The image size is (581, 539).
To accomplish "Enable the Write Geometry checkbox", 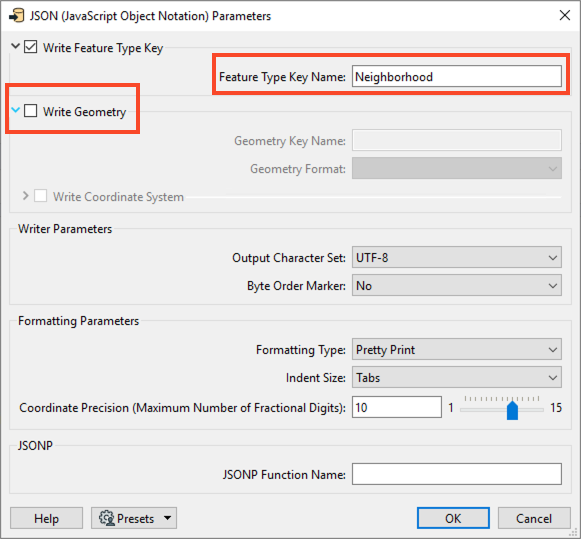I will pyautogui.click(x=31, y=111).
